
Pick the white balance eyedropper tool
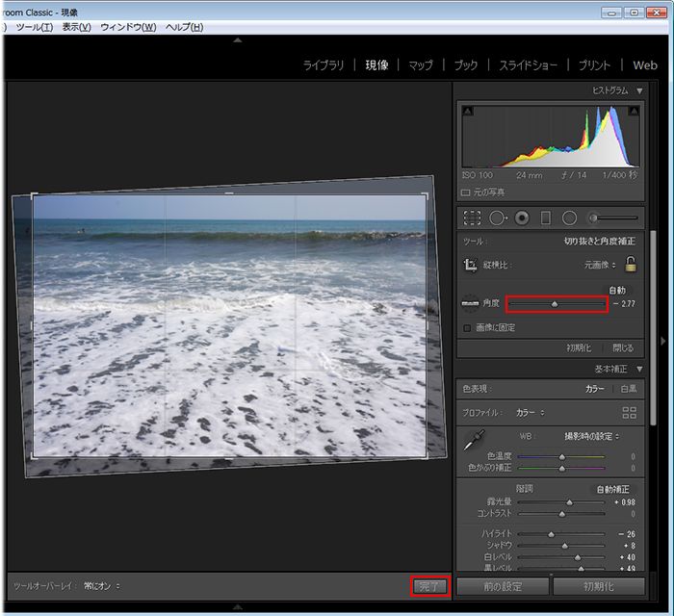(474, 440)
